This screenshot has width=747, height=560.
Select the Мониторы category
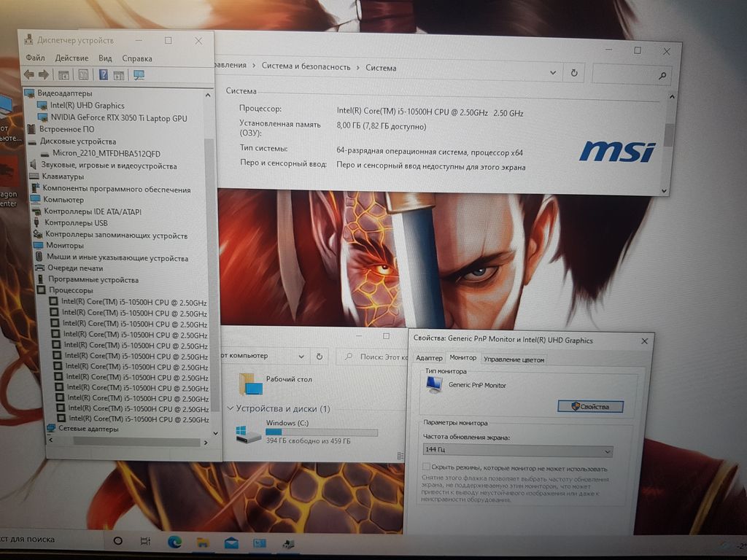coord(65,246)
